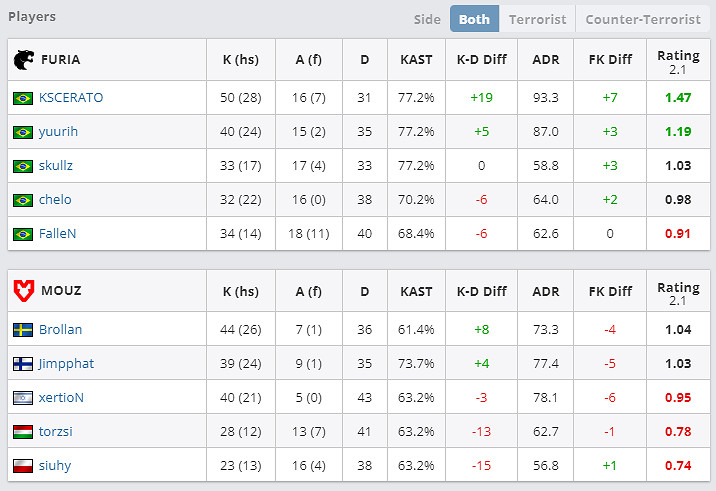Click Sweden flag beside Brollan

point(22,330)
